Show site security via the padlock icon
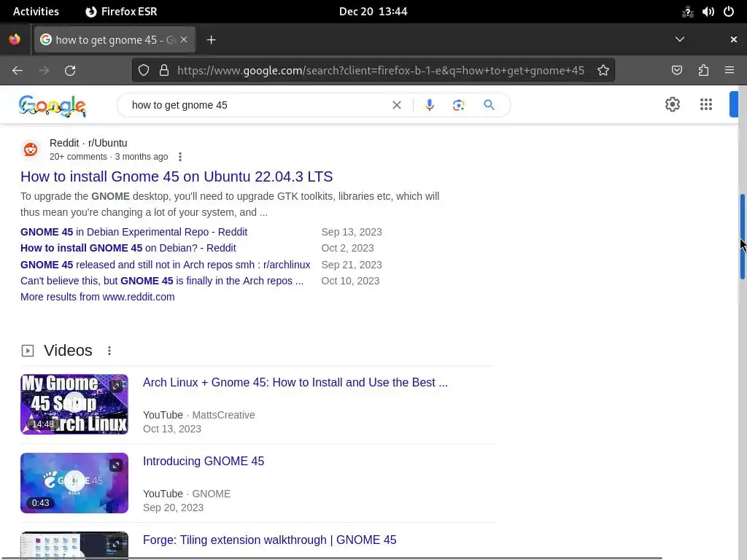 [x=164, y=71]
